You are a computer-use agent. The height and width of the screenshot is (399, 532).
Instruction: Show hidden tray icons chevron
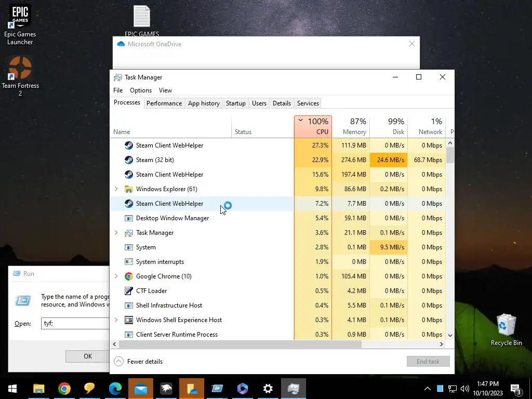pos(428,389)
